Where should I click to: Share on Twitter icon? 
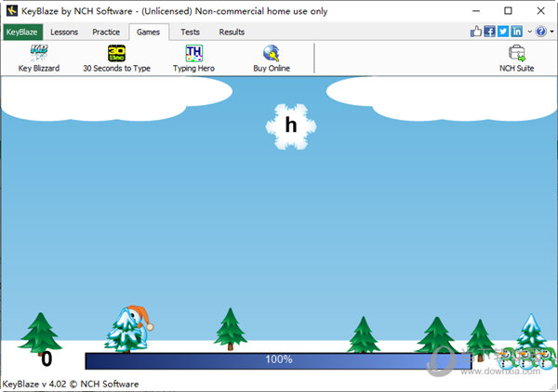(x=503, y=32)
